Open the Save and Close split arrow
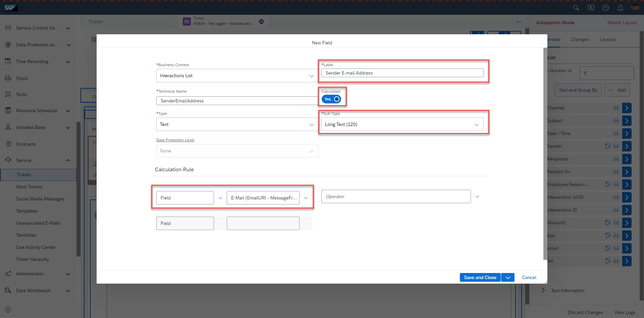 point(508,277)
